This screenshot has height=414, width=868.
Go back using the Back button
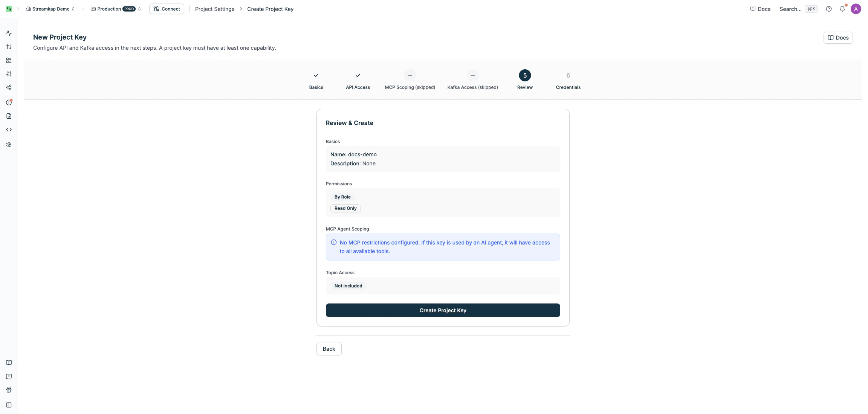pos(329,348)
